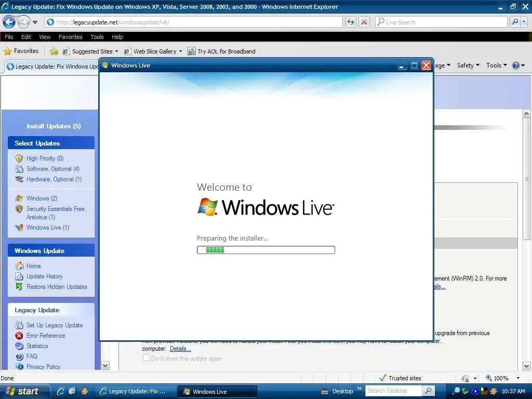Open the Details link near checkbox

(180, 349)
